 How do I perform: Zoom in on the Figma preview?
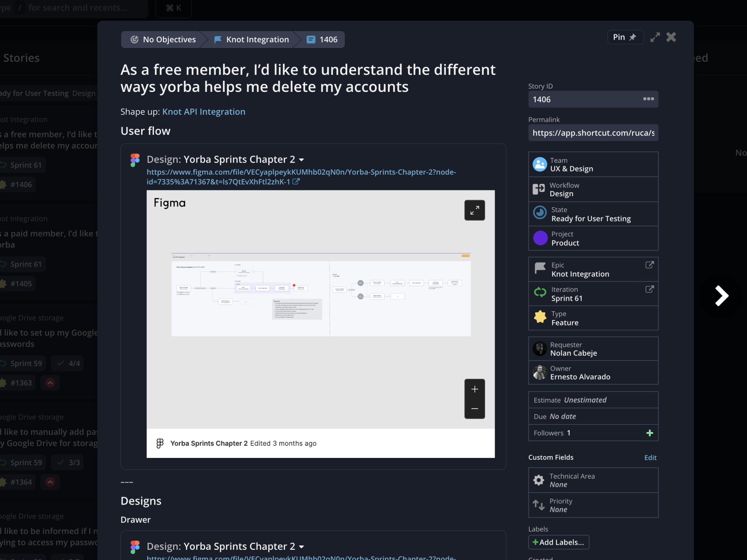[475, 389]
